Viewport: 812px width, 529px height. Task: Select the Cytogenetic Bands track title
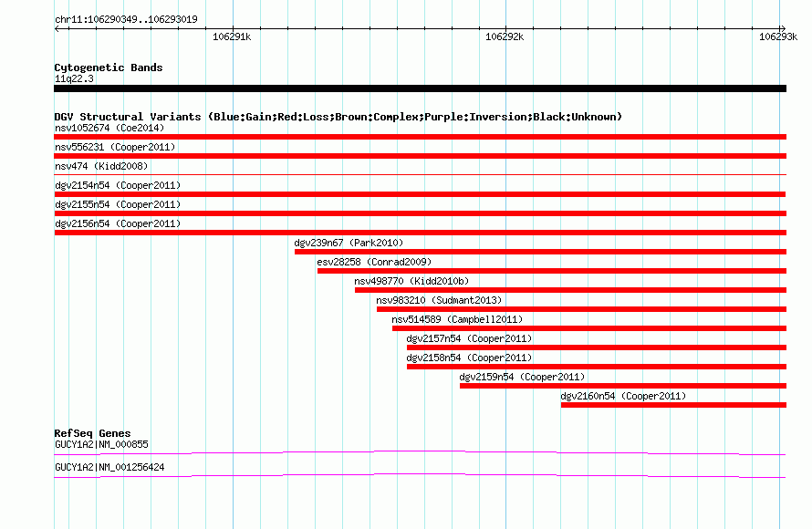[x=109, y=67]
